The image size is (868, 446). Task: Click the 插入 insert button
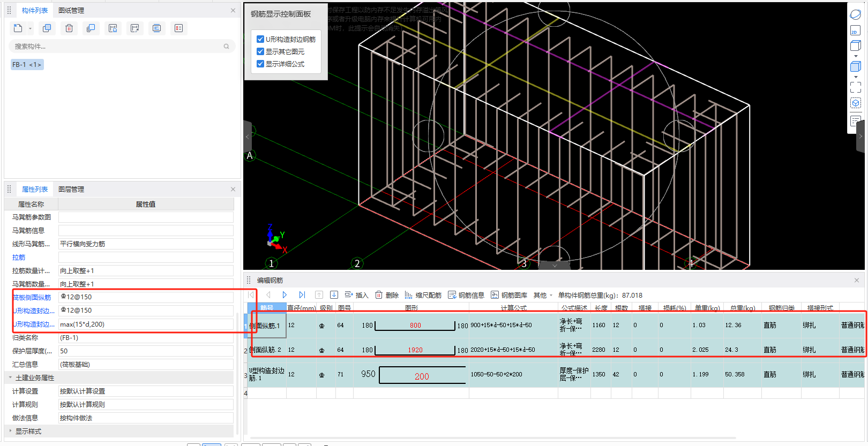pyautogui.click(x=356, y=295)
